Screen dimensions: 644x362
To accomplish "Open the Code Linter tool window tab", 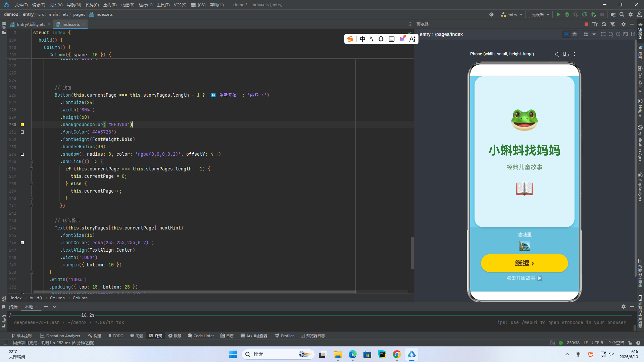I will (201, 335).
